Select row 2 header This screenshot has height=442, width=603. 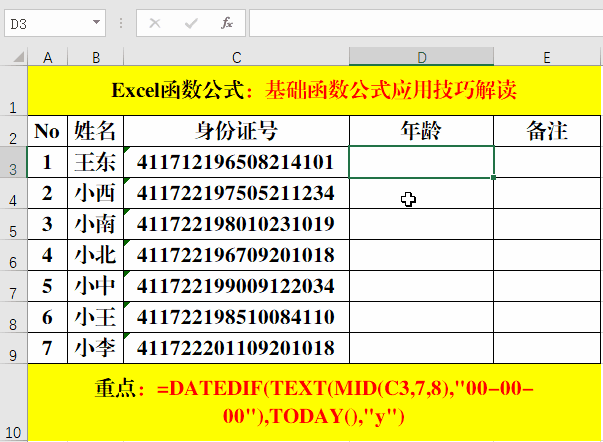[13, 131]
